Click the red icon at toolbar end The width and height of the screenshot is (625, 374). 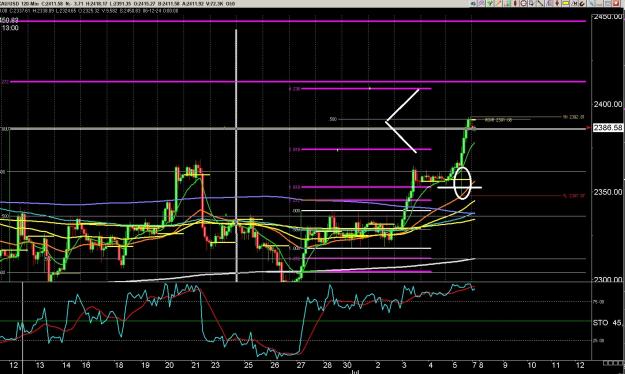pyautogui.click(x=616, y=3)
